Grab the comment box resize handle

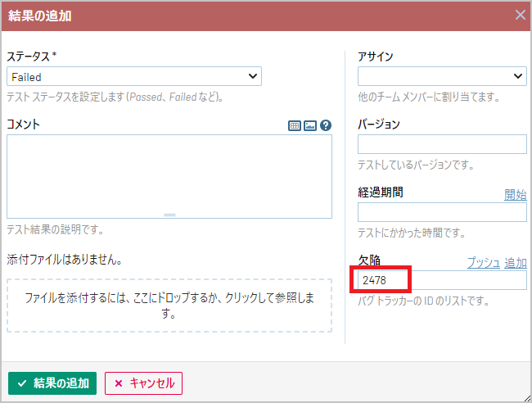pos(169,215)
